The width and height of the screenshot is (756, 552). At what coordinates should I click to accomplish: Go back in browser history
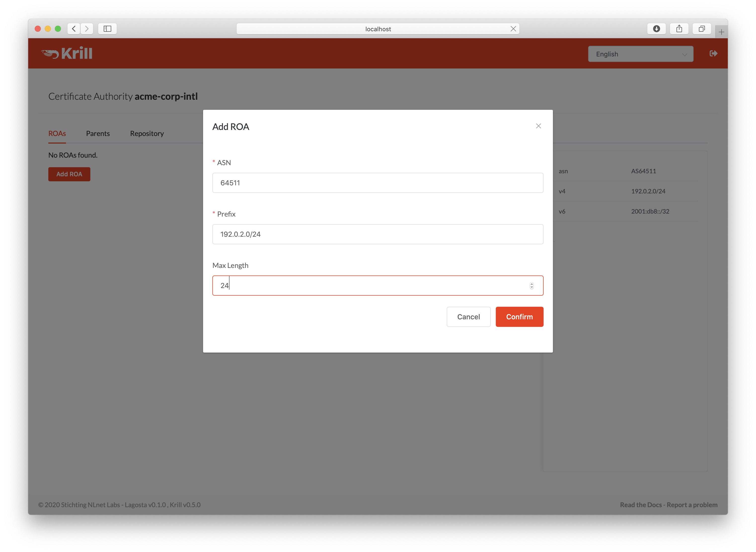74,29
